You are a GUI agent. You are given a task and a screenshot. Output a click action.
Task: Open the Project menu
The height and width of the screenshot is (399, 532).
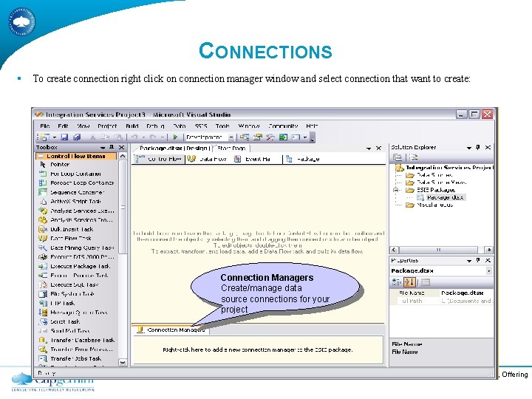point(107,126)
